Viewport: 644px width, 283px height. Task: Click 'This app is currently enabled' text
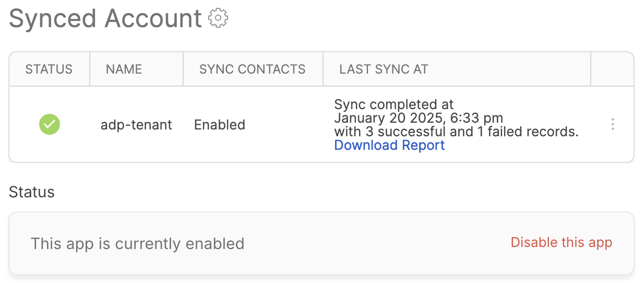click(138, 243)
